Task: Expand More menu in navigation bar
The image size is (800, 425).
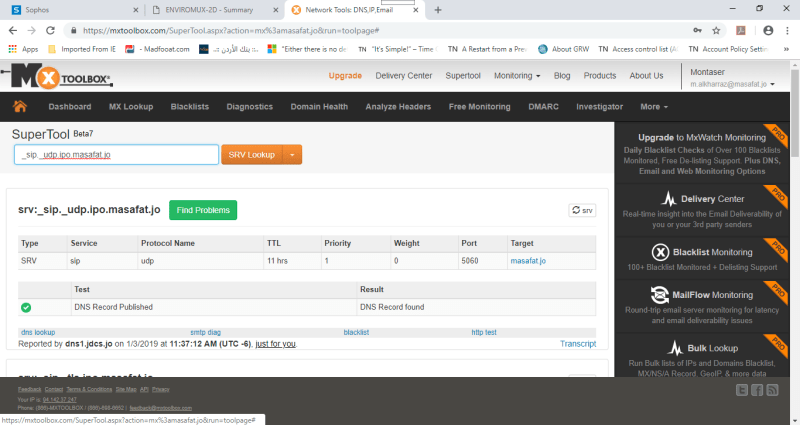Action: click(654, 107)
